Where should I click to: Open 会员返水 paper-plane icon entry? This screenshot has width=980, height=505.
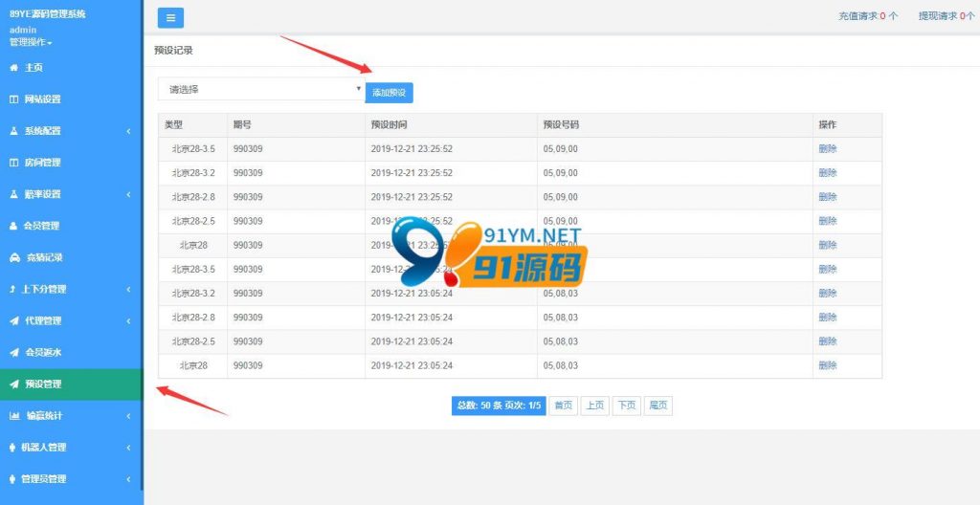coord(13,353)
